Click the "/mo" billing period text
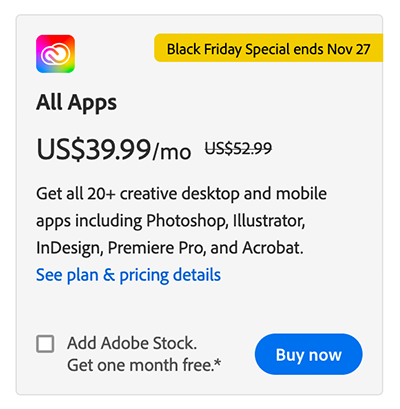Image resolution: width=400 pixels, height=409 pixels. pos(172,152)
